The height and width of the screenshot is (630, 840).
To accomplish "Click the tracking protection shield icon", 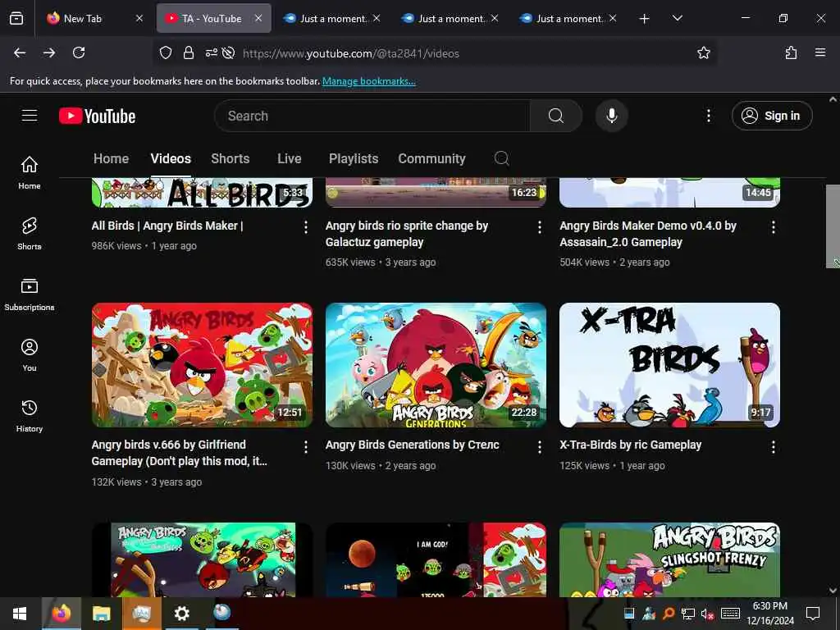I will [x=166, y=52].
